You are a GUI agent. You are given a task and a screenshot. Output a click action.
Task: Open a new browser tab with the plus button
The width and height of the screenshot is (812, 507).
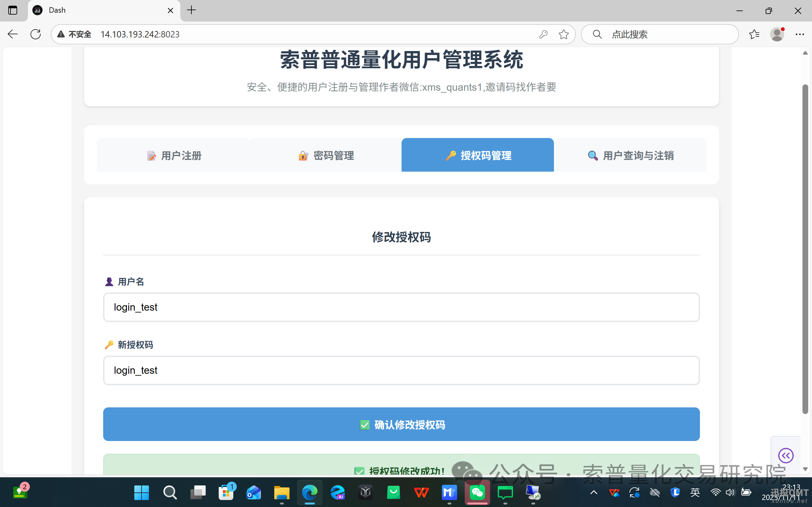coord(191,10)
